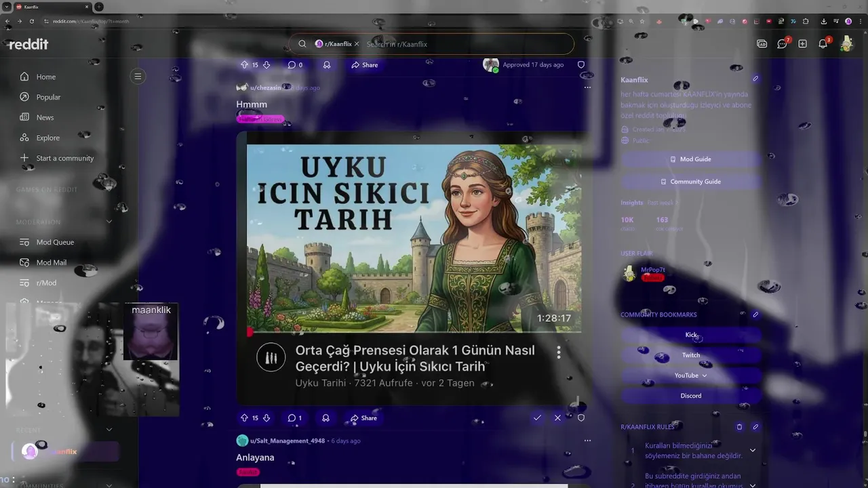
Task: Open browser extensions puzzle icon
Action: click(806, 21)
